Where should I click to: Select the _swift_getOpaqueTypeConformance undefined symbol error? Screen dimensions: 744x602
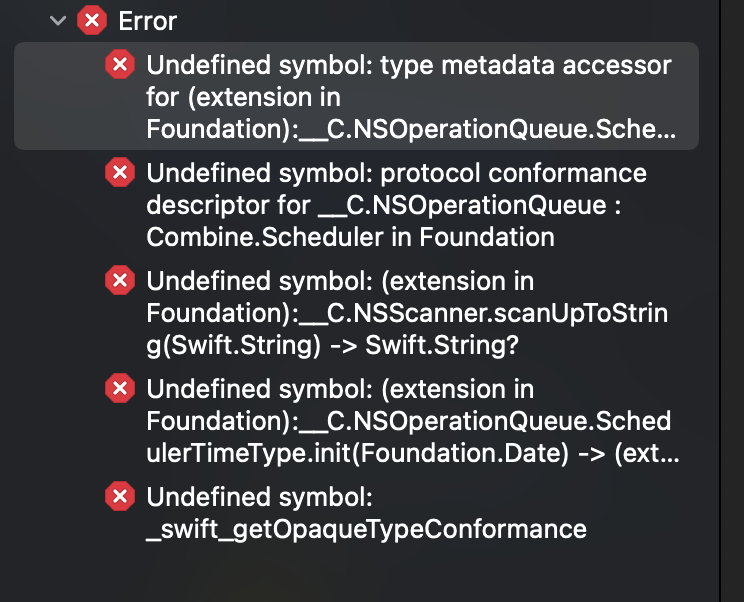pos(365,512)
